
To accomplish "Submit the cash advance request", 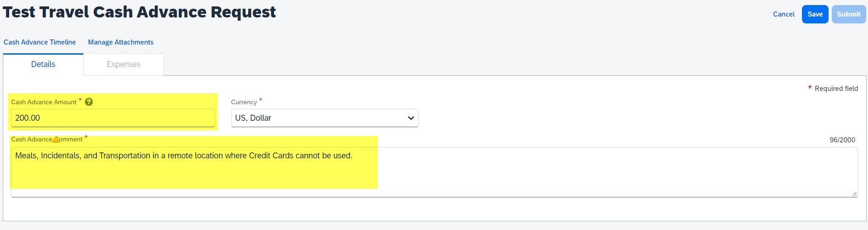I will (x=849, y=14).
